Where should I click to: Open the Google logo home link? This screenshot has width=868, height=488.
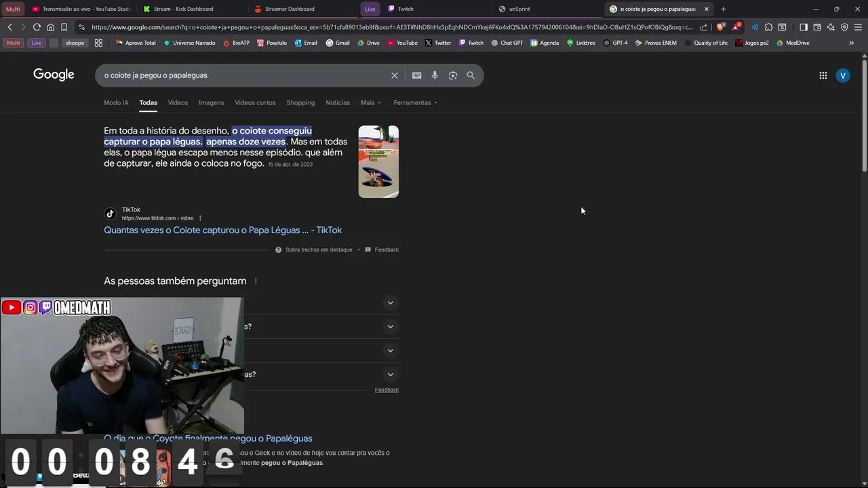[x=54, y=75]
